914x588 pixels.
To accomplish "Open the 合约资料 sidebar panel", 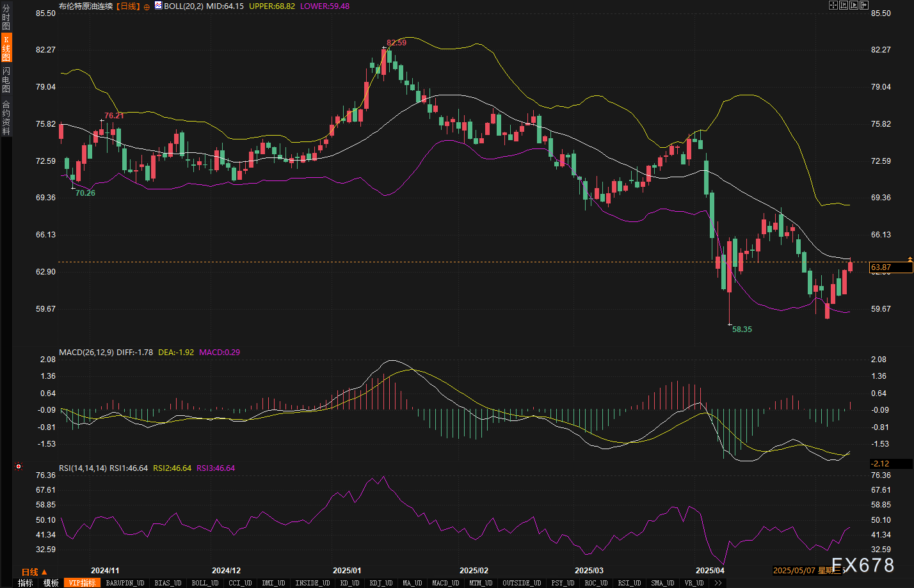I will pos(6,117).
